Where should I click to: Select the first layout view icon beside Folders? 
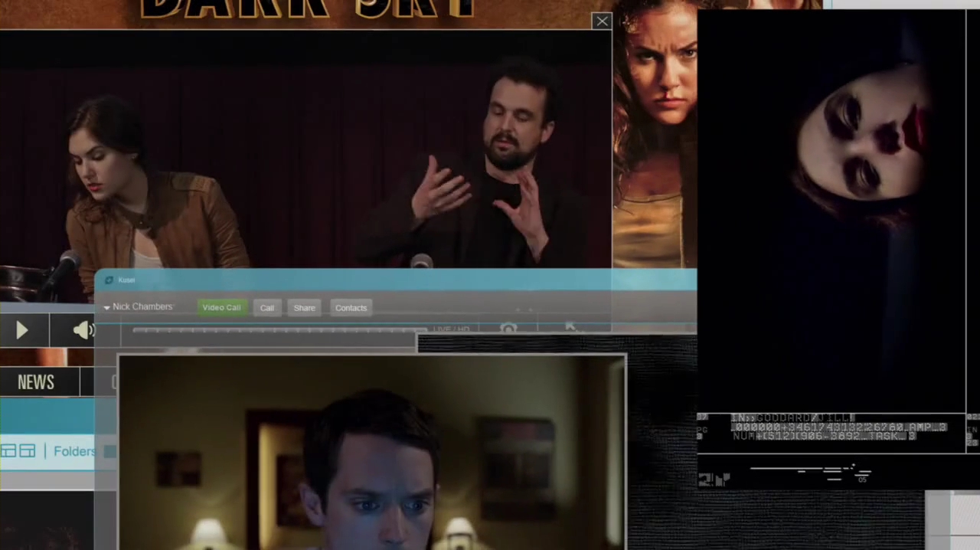[8, 451]
